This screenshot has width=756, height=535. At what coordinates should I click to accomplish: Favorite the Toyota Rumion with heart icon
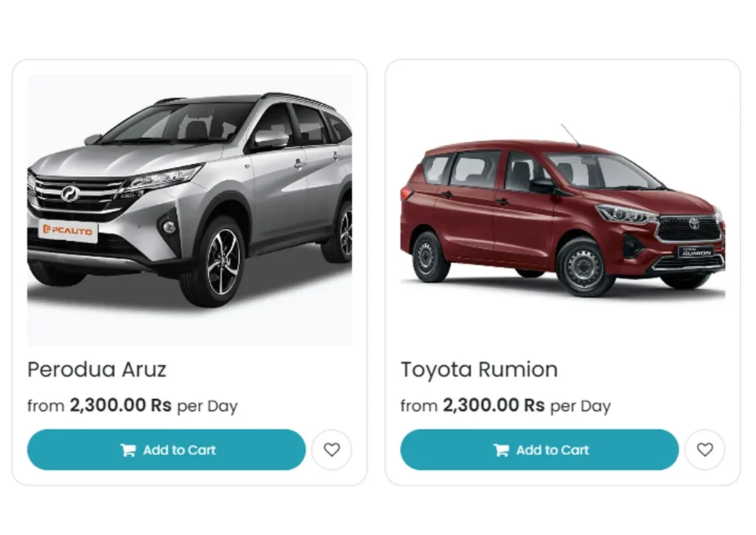(705, 449)
